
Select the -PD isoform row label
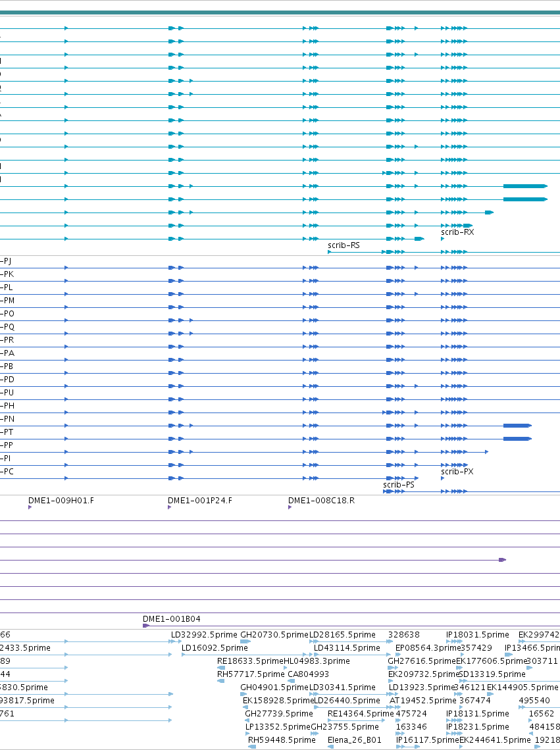tap(7, 380)
